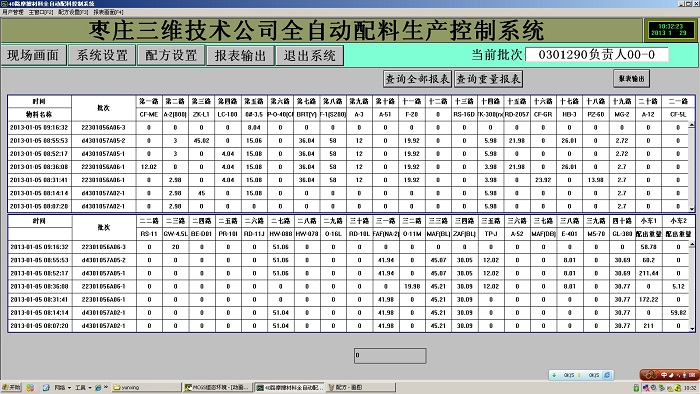
Task: Open 系统设置 page
Action: tap(102, 55)
